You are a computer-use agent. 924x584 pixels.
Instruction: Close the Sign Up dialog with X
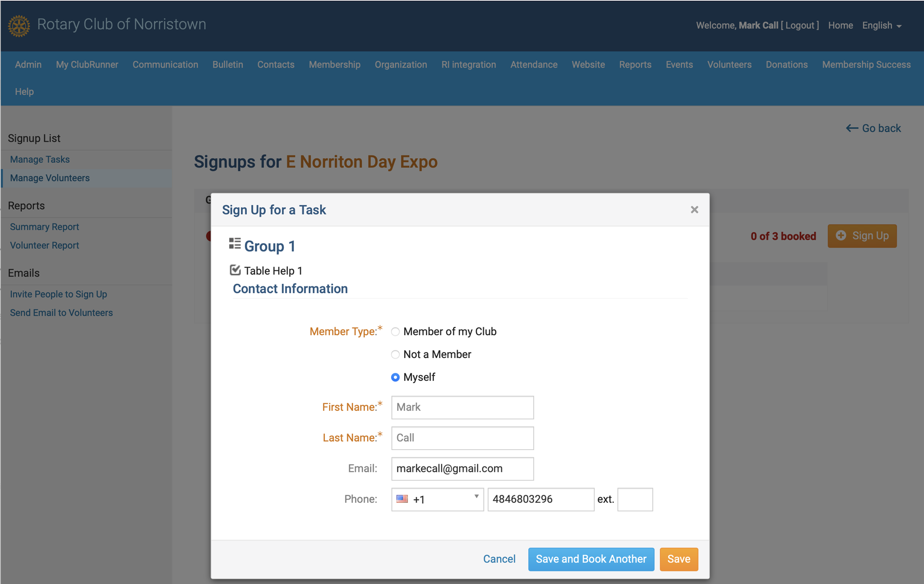(x=694, y=210)
